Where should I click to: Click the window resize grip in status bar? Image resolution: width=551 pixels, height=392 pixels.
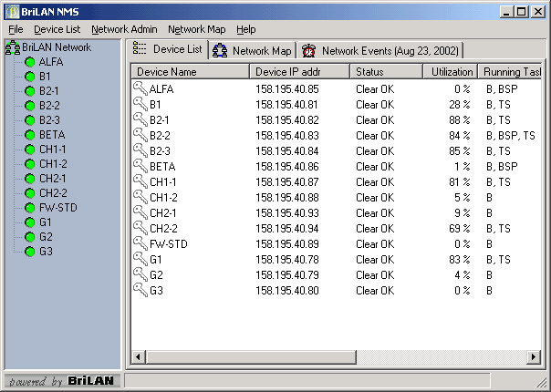(541, 382)
